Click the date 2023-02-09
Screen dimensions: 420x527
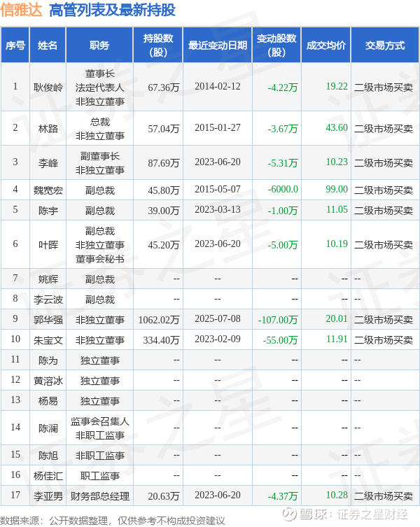pos(218,339)
